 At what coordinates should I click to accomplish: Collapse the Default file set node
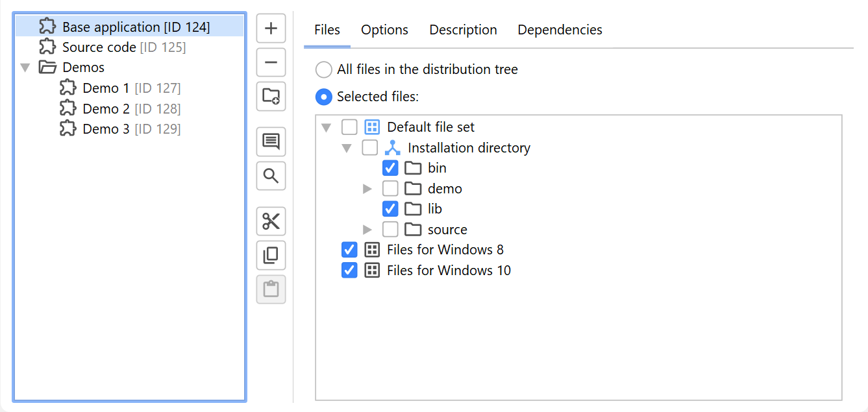click(x=327, y=128)
